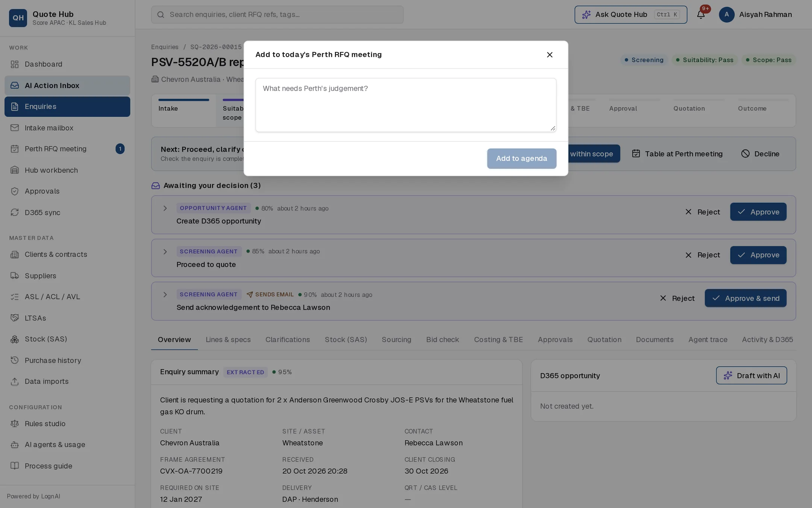Open the notifications bell
812x508 pixels.
point(701,14)
